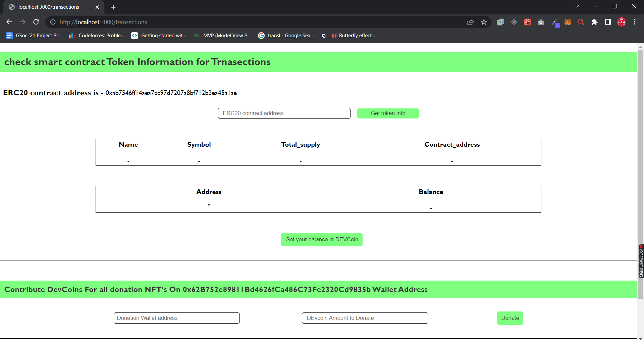This screenshot has width=644, height=340.
Task: Open the tab search chevron
Action: point(577,6)
